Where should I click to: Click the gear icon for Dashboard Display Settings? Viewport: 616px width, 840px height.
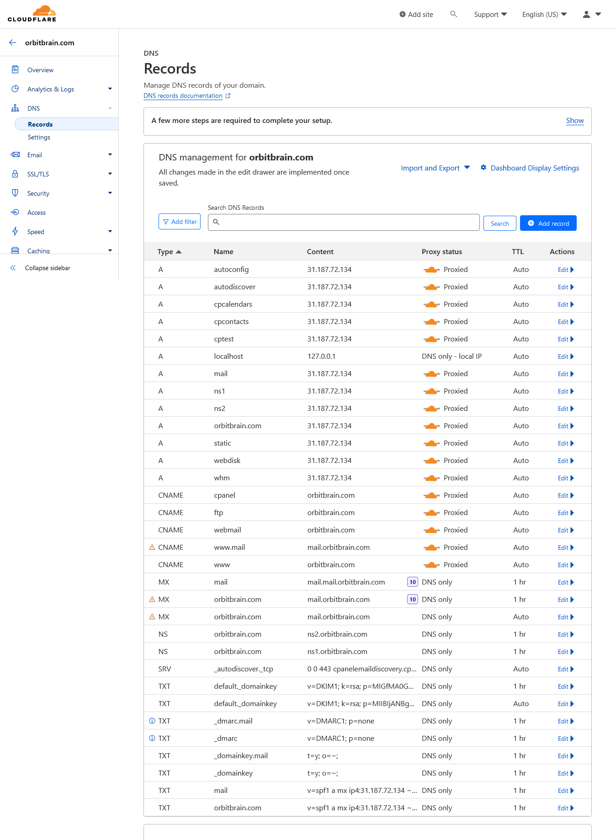pyautogui.click(x=483, y=168)
